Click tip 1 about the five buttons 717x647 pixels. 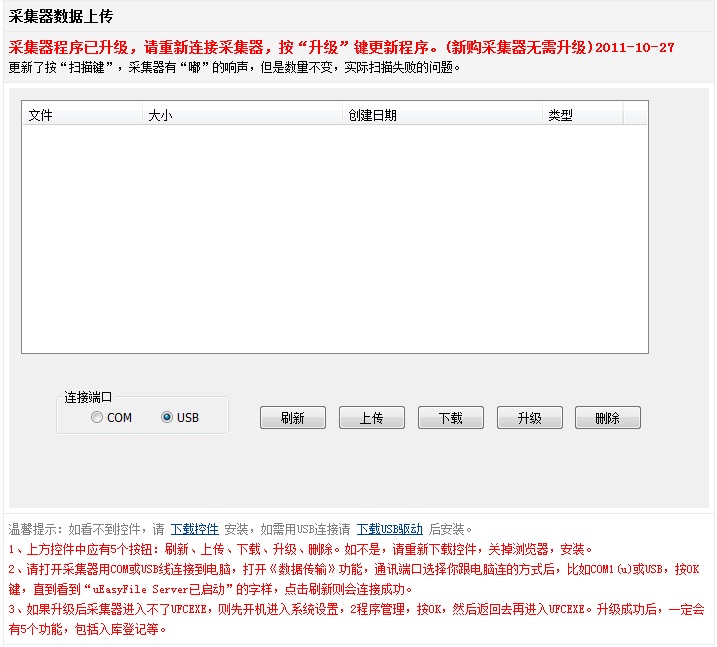point(300,549)
